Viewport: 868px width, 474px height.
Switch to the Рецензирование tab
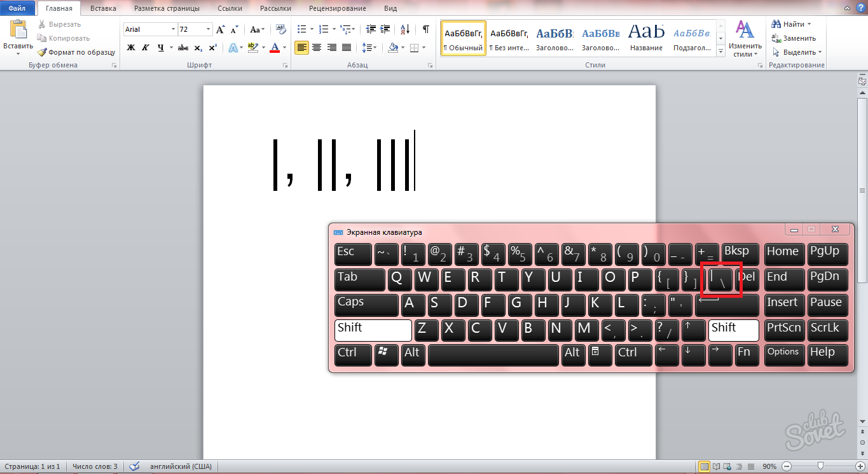(337, 8)
